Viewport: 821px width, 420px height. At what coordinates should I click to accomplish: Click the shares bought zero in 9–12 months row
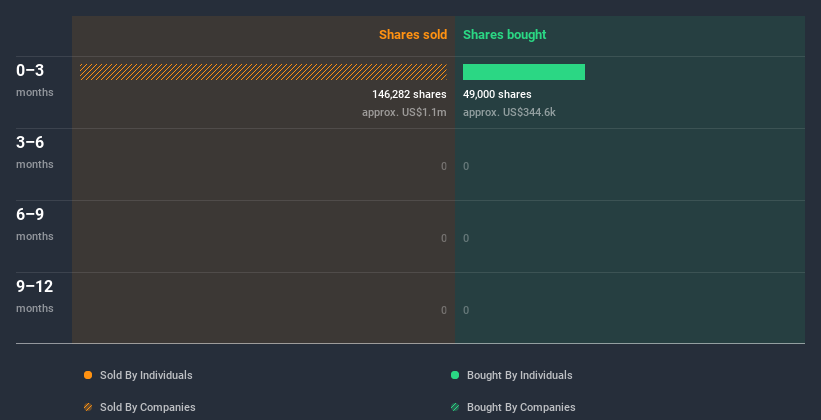pyautogui.click(x=466, y=310)
